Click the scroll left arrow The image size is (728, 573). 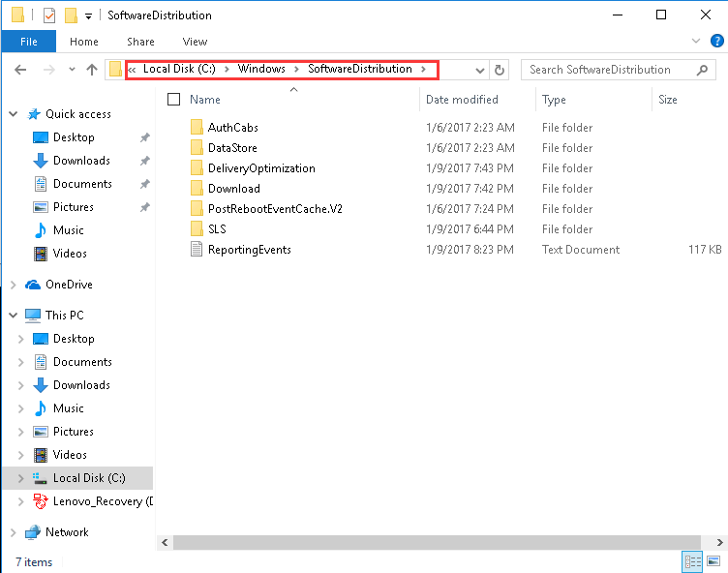tap(165, 542)
